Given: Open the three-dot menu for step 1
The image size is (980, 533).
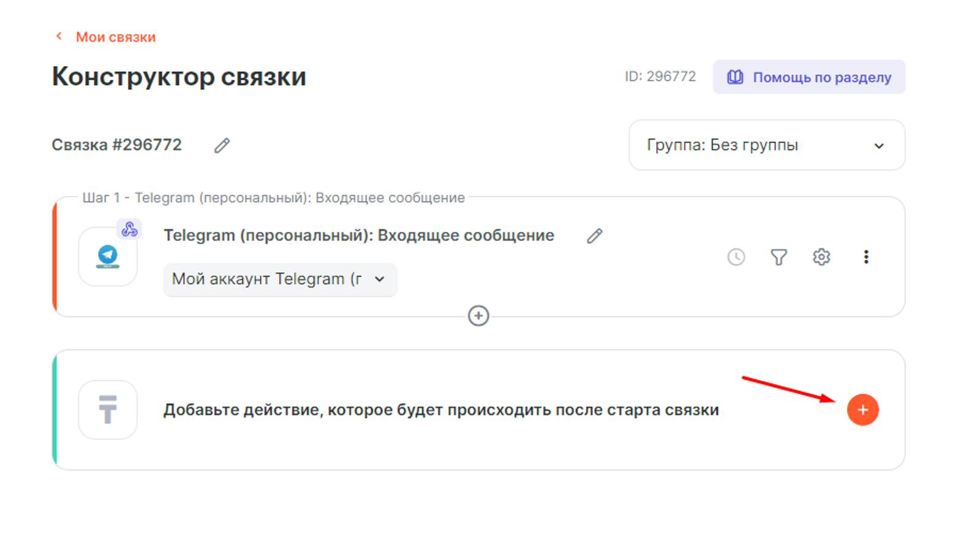Looking at the screenshot, I should [866, 257].
